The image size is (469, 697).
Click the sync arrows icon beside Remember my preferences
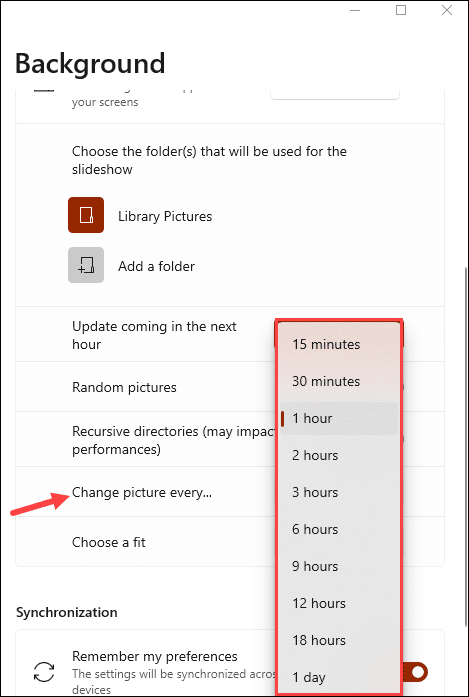(x=44, y=672)
